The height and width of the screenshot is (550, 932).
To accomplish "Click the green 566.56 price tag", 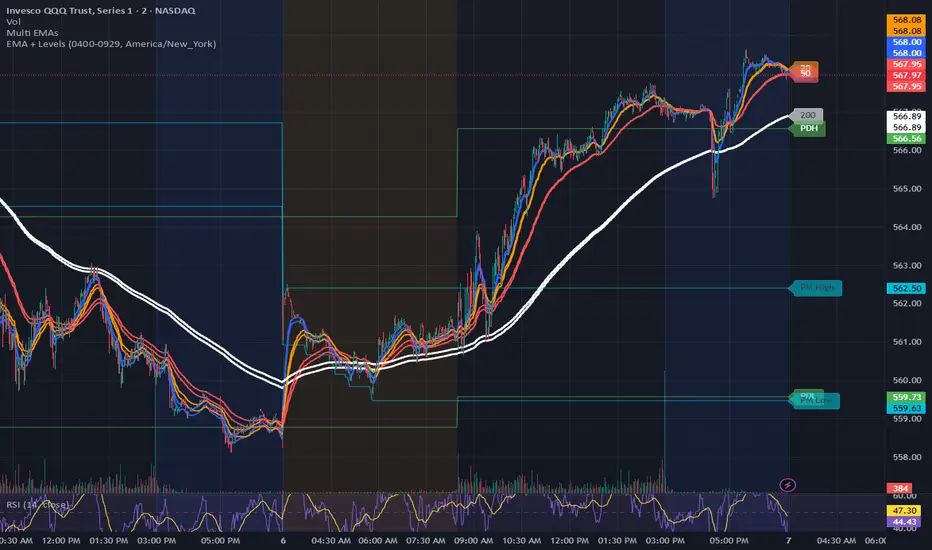I will 906,139.
